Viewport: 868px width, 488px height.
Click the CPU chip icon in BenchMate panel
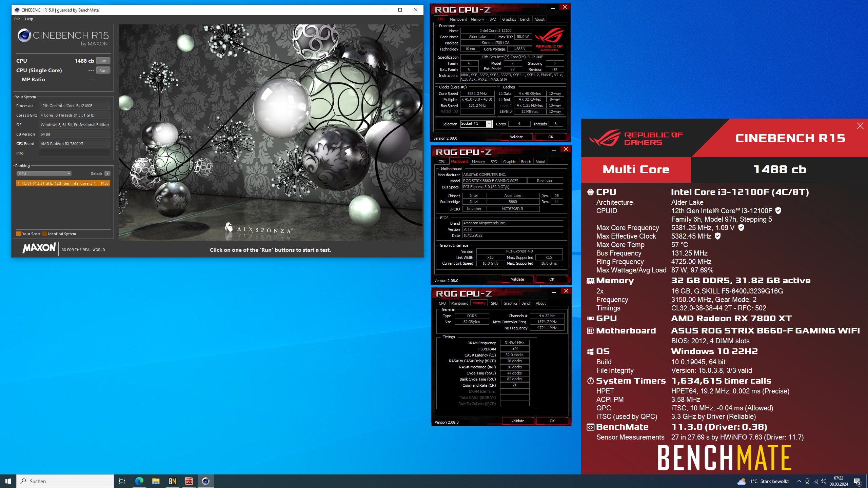590,192
